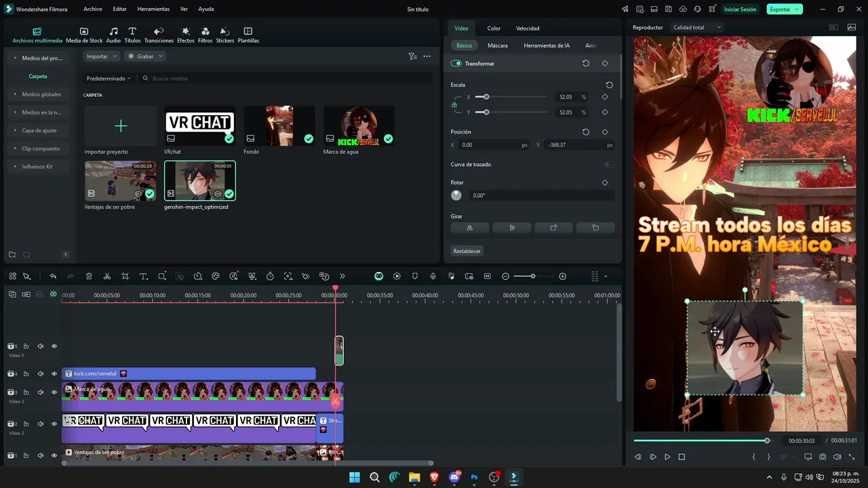Viewport: 868px width, 488px height.
Task: Switch to the Máscara tab
Action: (x=498, y=45)
